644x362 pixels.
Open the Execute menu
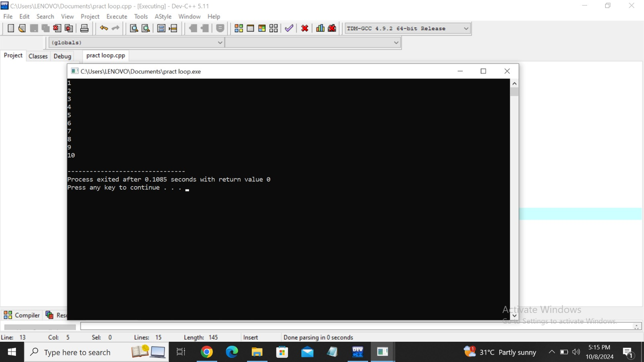117,16
